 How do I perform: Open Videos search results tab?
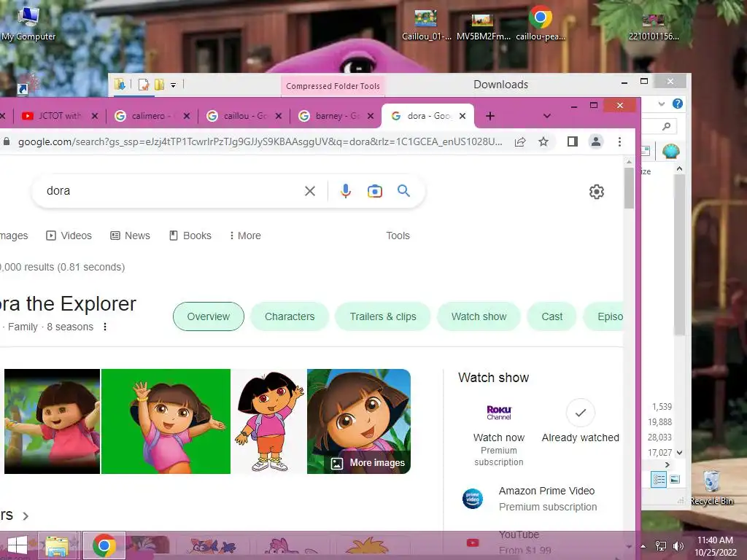(69, 236)
